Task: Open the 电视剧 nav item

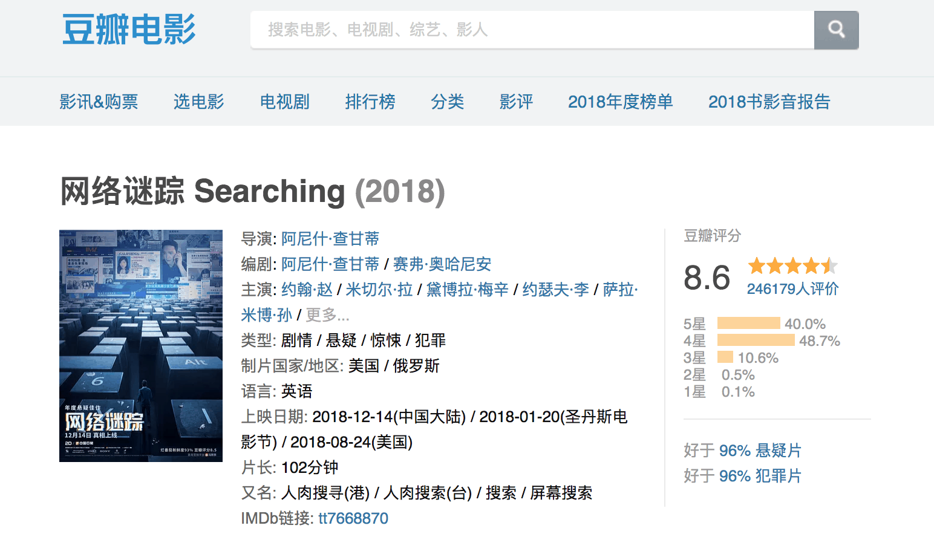Action: pyautogui.click(x=284, y=102)
